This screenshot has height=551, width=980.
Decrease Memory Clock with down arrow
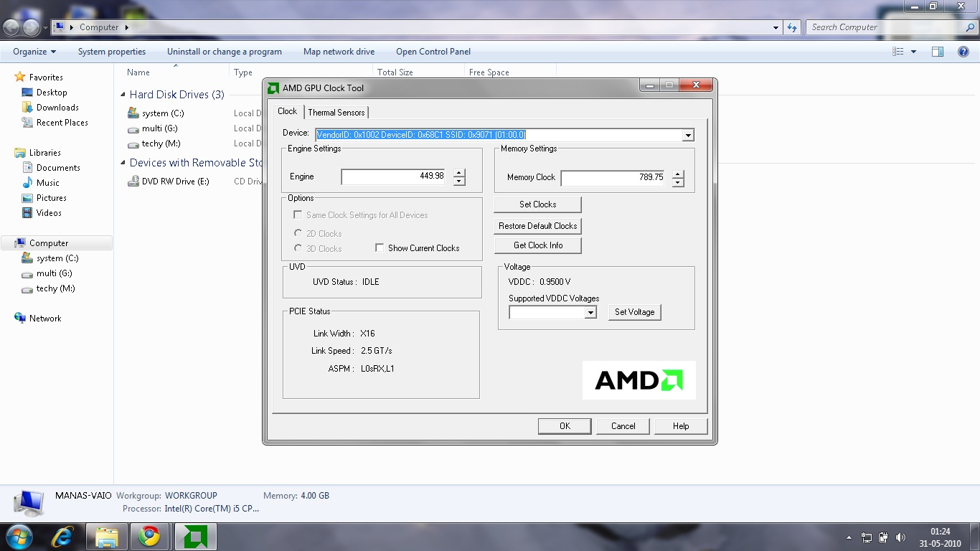point(678,182)
